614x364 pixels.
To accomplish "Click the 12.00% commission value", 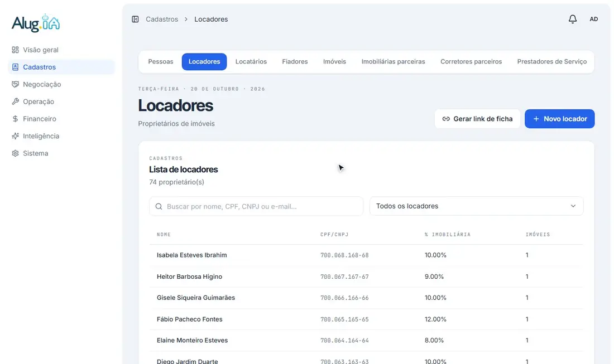I will [435, 319].
